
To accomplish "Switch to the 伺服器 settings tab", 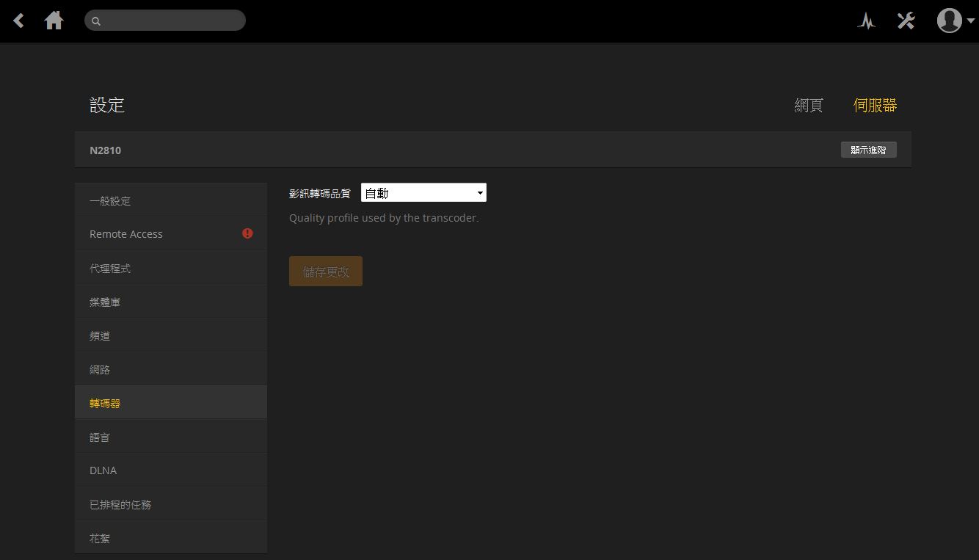I will [x=875, y=105].
